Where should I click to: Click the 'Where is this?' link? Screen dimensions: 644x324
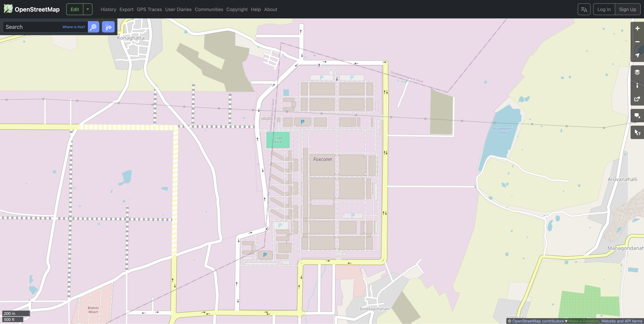[x=74, y=27]
